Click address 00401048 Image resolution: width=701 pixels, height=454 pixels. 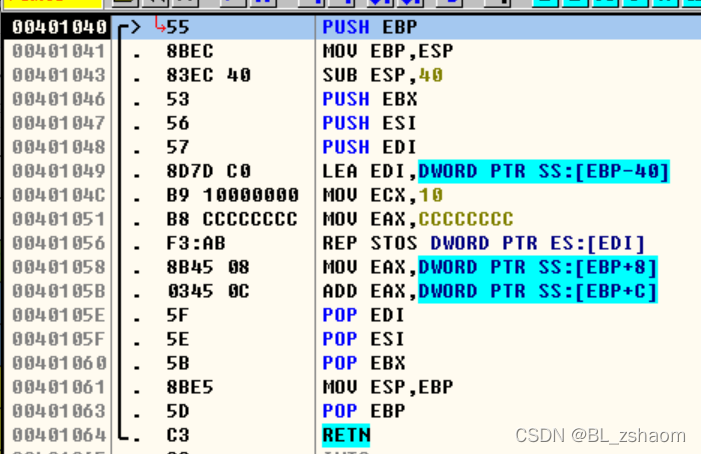click(x=59, y=147)
